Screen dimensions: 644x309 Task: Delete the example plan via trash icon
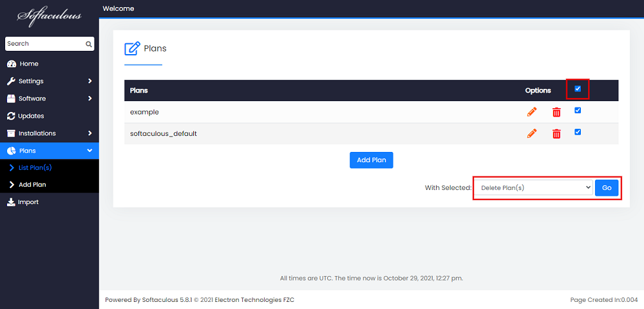pyautogui.click(x=556, y=112)
